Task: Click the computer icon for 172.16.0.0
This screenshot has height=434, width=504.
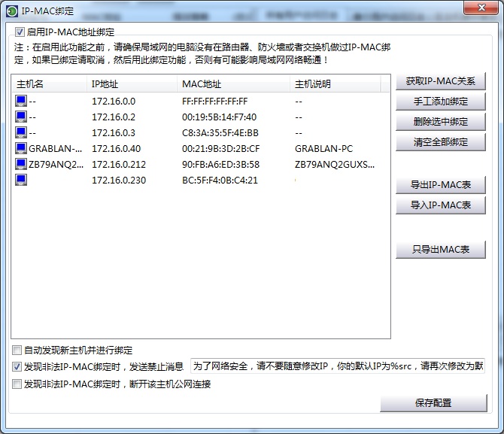Action: pyautogui.click(x=21, y=101)
